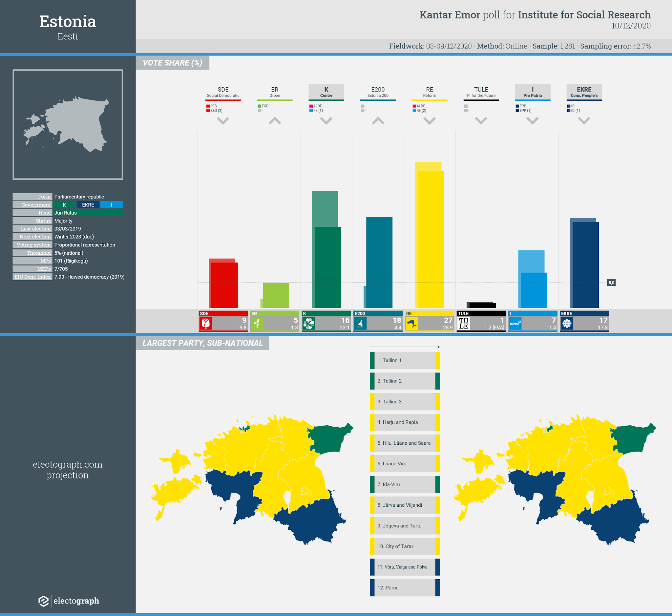The width and height of the screenshot is (672, 616).
Task: Click the Centre party logo
Action: tap(309, 323)
